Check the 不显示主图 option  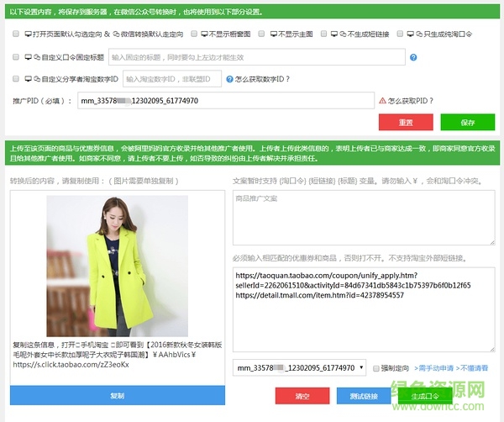click(x=261, y=34)
